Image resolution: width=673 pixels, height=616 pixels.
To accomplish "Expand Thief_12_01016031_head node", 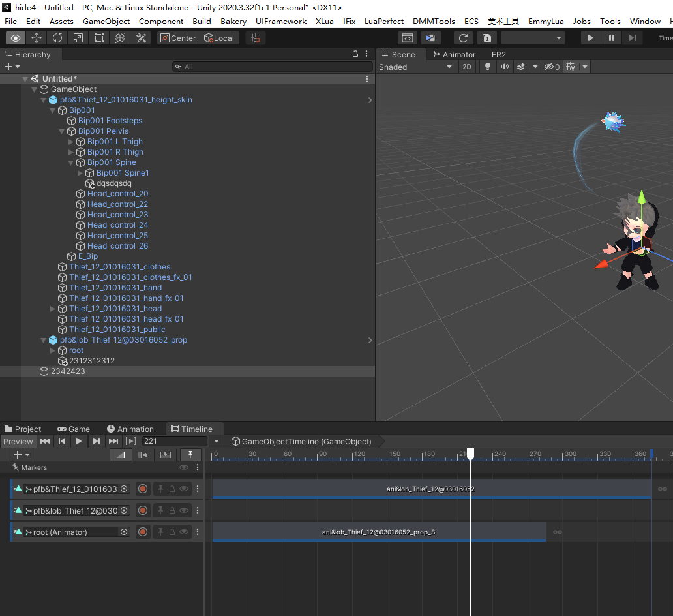I will [x=52, y=309].
